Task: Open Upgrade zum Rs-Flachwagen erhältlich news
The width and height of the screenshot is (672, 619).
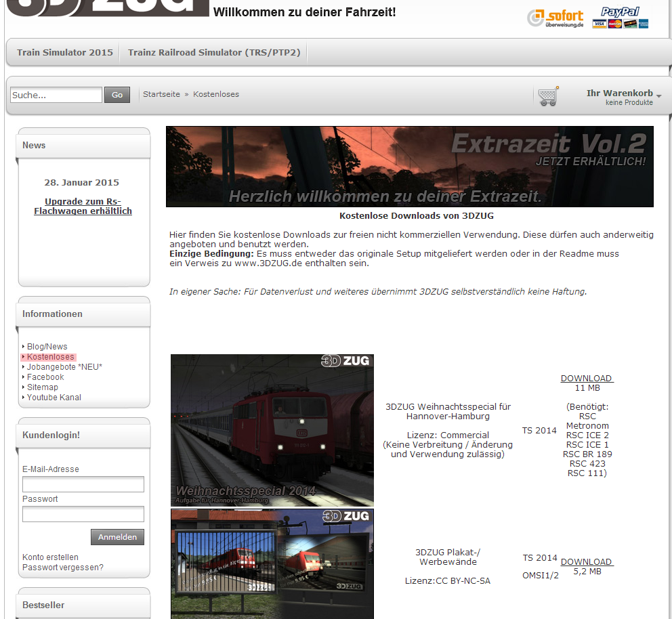Action: (83, 206)
